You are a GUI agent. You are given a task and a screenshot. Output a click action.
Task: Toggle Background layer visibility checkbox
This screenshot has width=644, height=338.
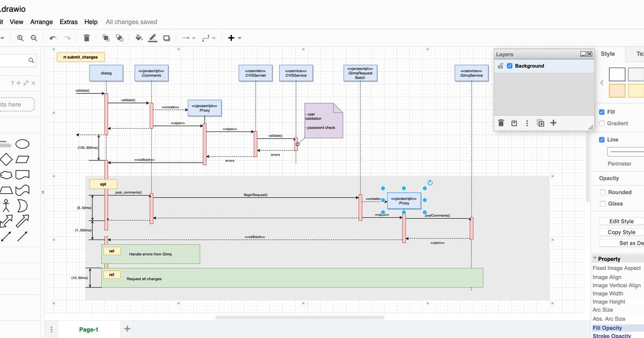tap(510, 66)
